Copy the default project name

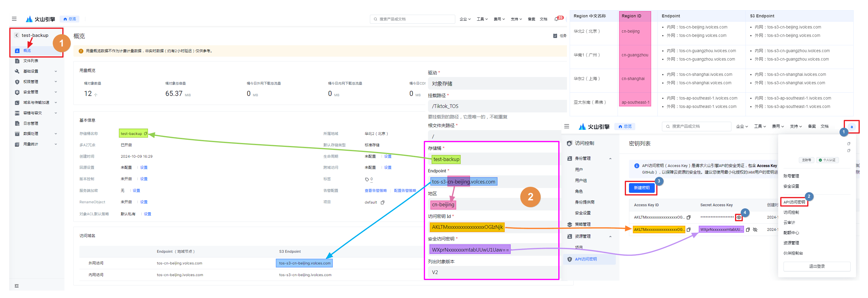382,203
